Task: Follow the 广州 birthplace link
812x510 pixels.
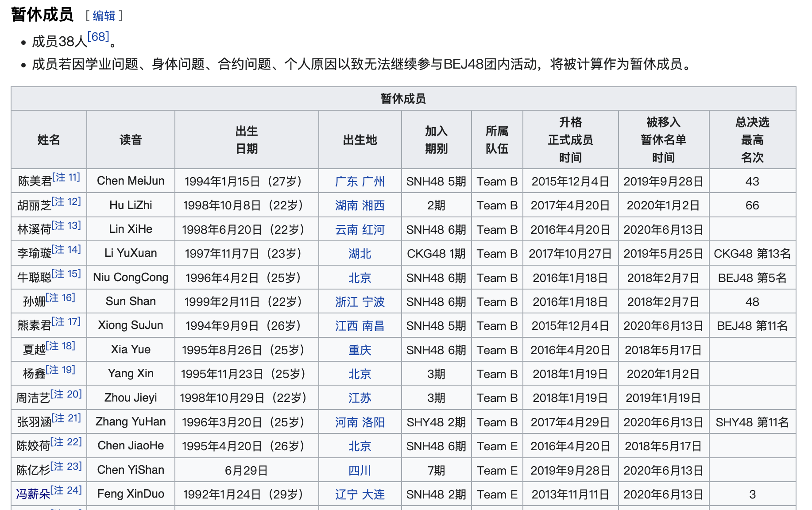Action: click(373, 182)
